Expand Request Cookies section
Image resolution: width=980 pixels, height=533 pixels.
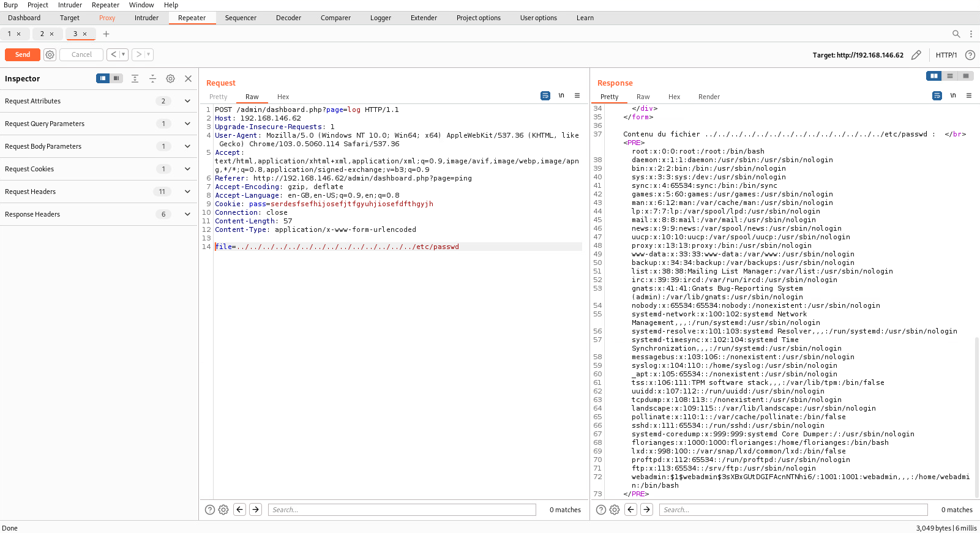(x=187, y=169)
